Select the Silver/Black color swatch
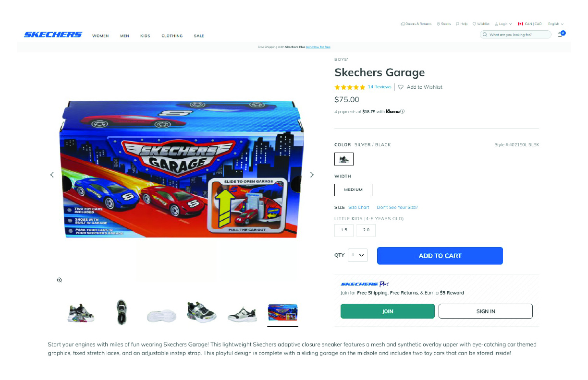 coord(344,159)
